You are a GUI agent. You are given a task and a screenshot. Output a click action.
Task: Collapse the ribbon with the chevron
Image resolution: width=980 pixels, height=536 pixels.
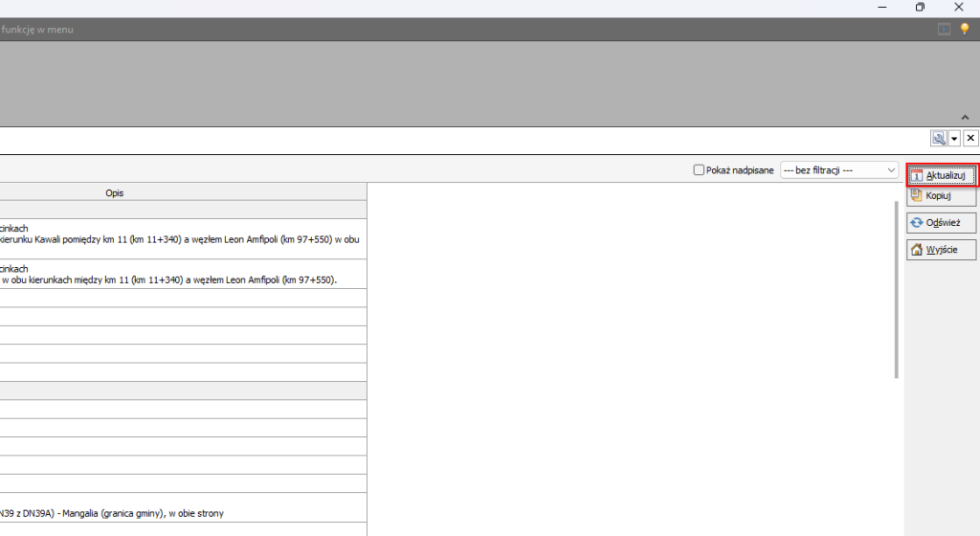click(x=965, y=117)
